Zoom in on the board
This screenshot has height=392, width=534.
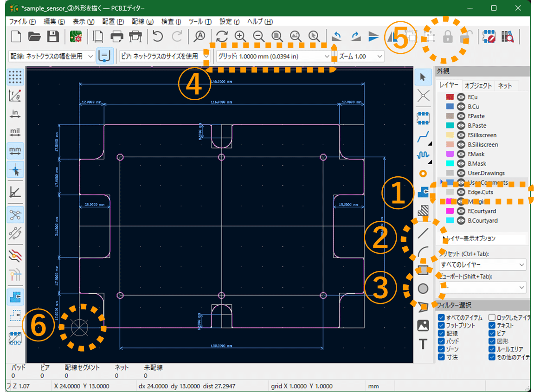point(240,36)
